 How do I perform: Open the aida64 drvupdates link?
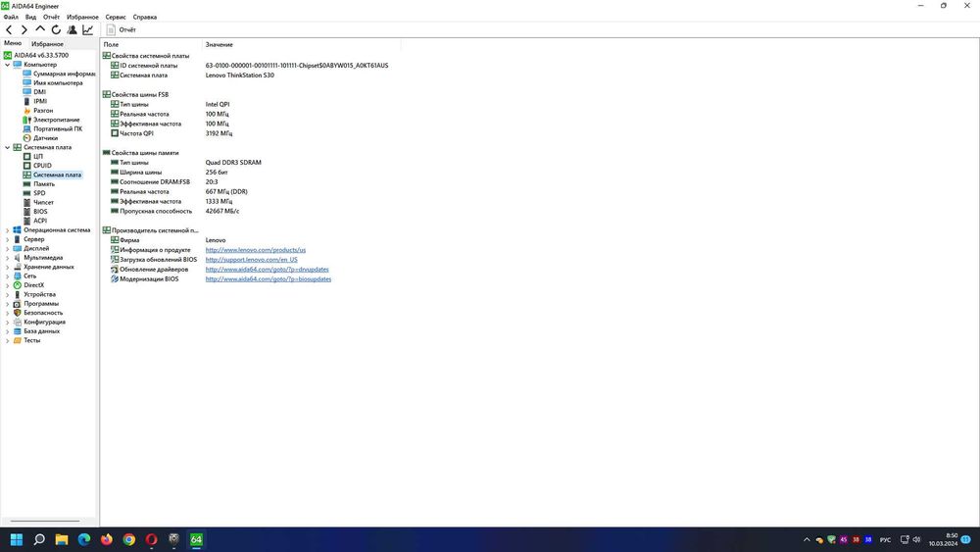[x=267, y=270]
